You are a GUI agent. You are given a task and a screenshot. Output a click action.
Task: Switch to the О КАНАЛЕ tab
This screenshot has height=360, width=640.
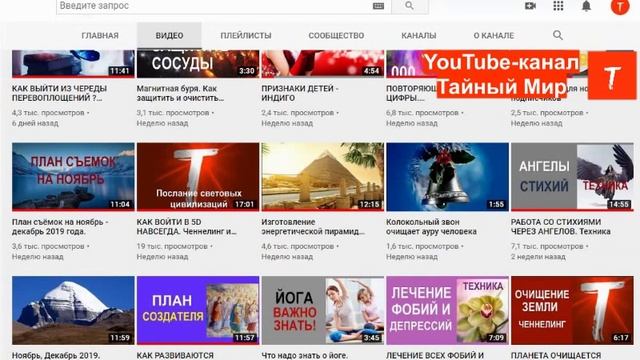(494, 36)
